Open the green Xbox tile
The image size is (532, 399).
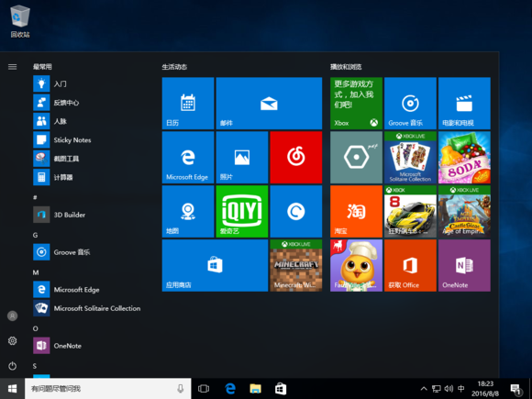[x=356, y=103]
